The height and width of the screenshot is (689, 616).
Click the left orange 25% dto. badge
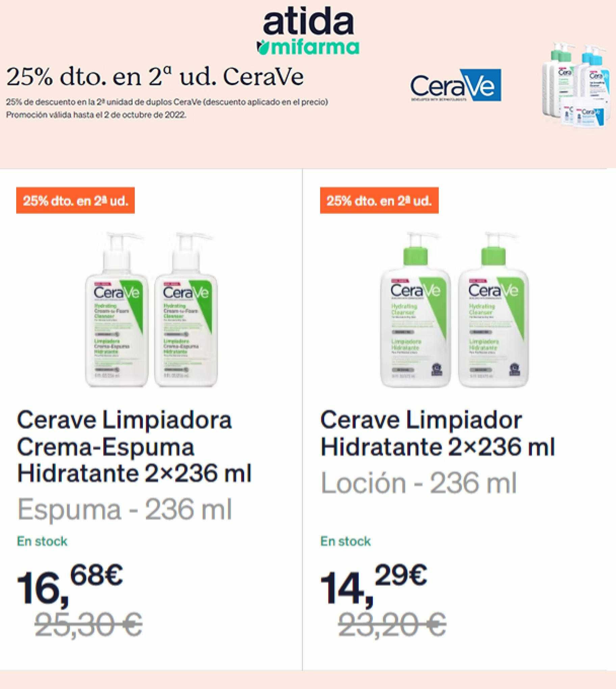75,200
